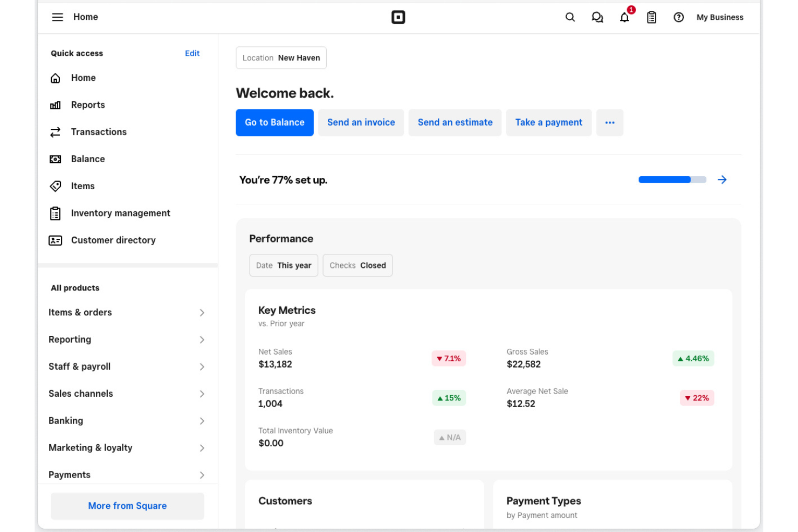Open the Customer directory icon
798x532 pixels.
click(x=55, y=240)
